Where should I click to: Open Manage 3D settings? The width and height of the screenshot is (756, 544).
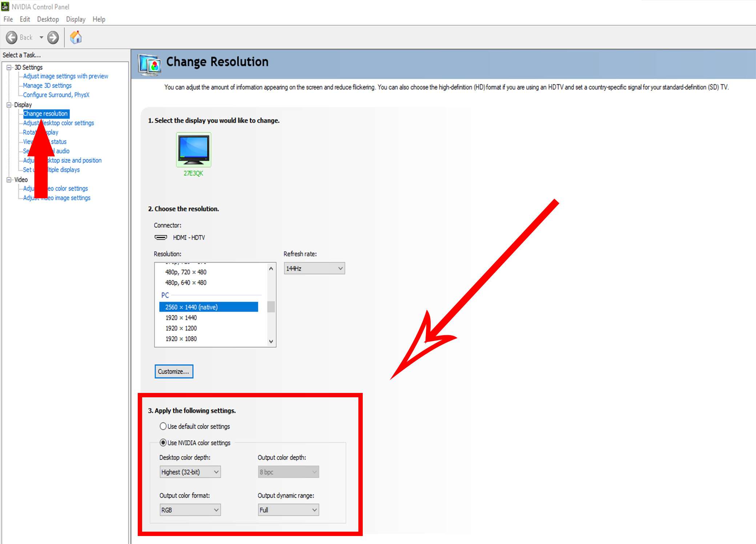point(47,85)
